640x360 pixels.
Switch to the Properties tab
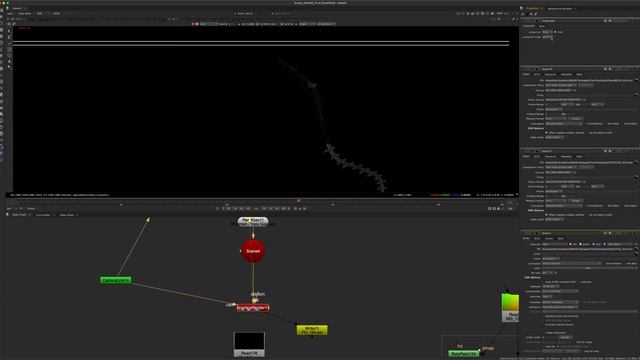(532, 8)
